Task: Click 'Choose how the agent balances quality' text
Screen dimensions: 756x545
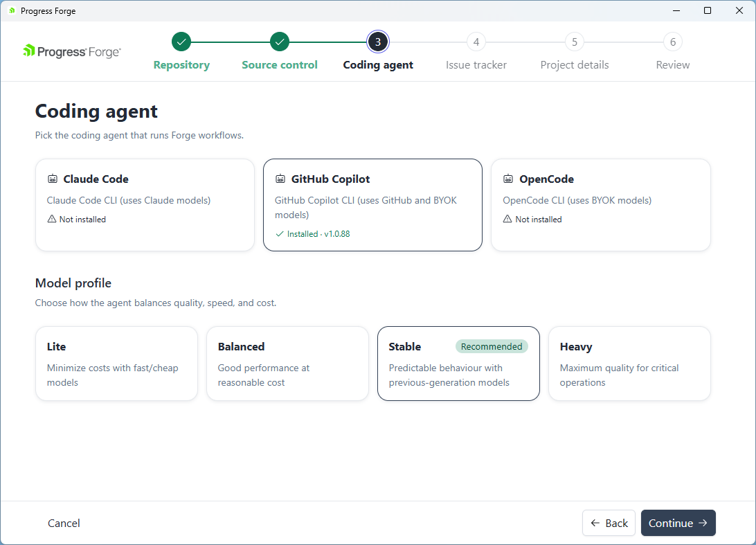Action: 156,303
